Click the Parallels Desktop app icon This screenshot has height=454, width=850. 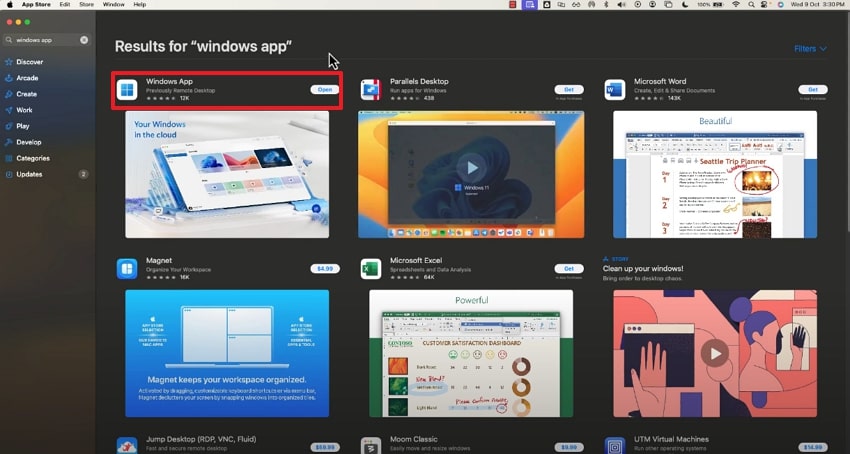(x=371, y=90)
